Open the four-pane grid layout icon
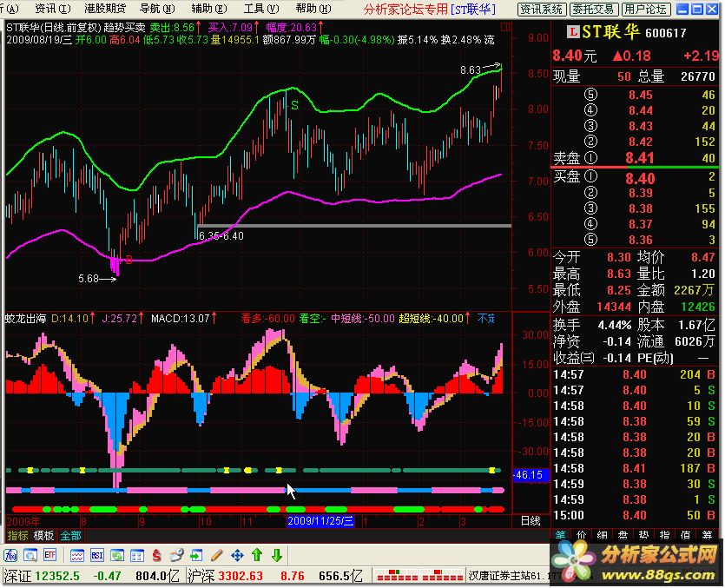Viewport: 725px width, 588px height. [137, 555]
